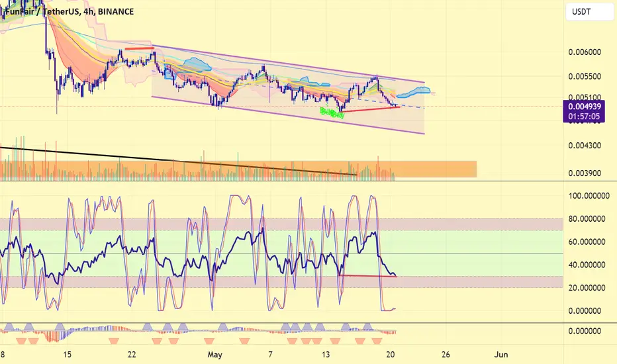Image resolution: width=617 pixels, height=364 pixels.
Task: Click the Jun label on time axis
Action: (x=501, y=355)
